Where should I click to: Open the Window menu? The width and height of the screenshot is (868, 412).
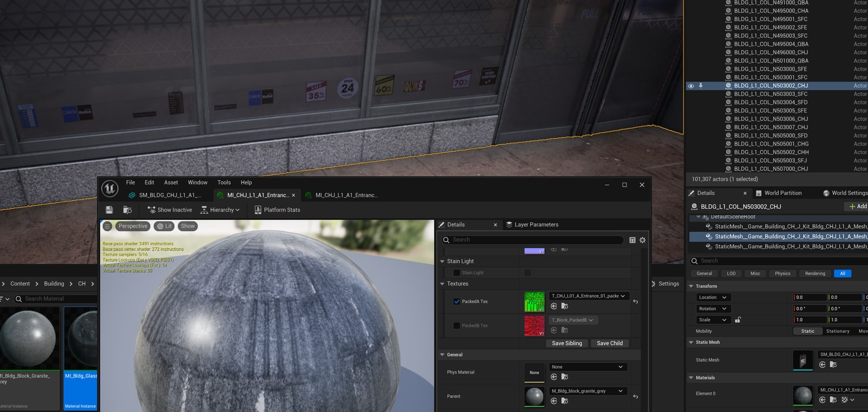tap(198, 183)
